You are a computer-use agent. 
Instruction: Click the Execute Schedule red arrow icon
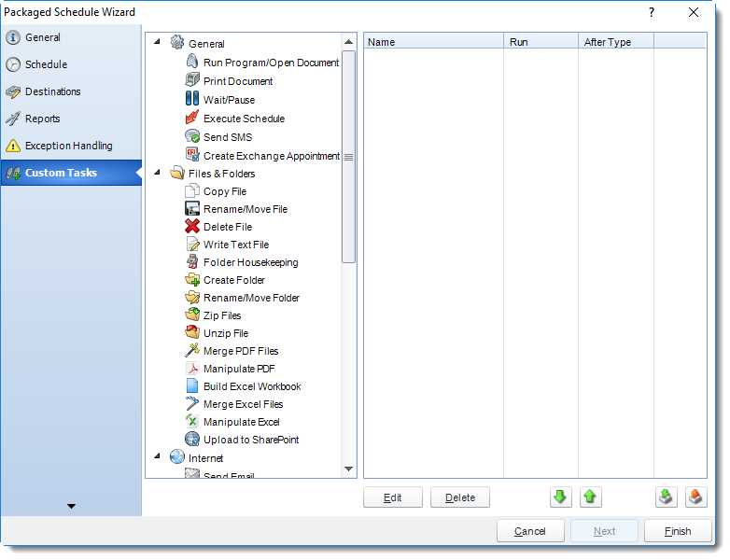(192, 118)
